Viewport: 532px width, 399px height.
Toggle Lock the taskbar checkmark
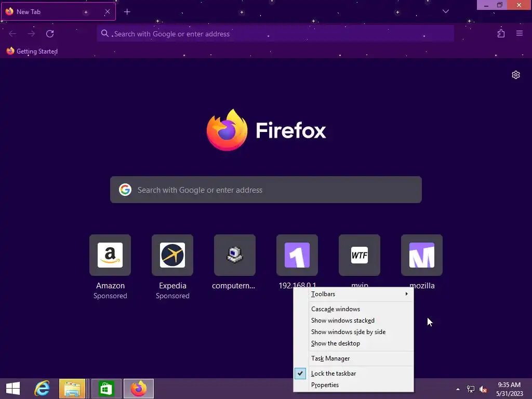353,373
